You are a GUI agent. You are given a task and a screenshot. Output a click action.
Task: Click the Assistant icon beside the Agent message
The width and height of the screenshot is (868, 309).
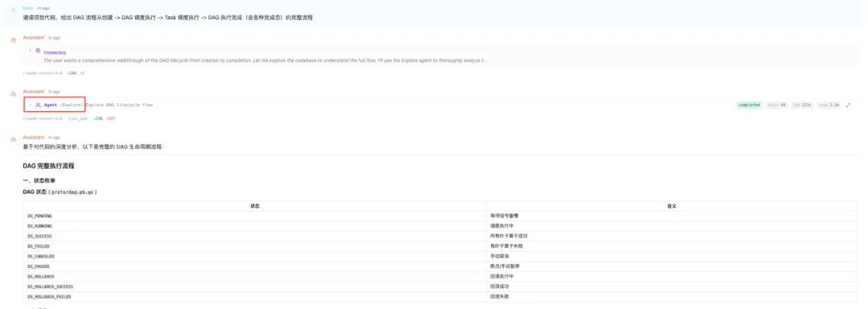pos(14,93)
